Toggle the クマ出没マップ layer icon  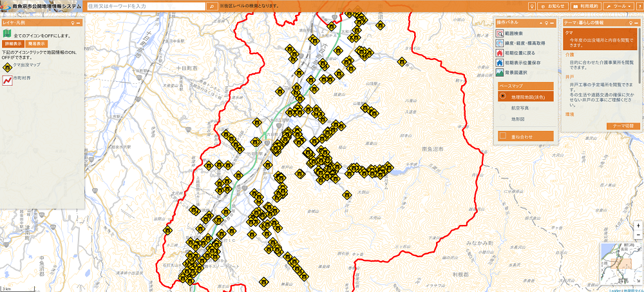(7, 66)
